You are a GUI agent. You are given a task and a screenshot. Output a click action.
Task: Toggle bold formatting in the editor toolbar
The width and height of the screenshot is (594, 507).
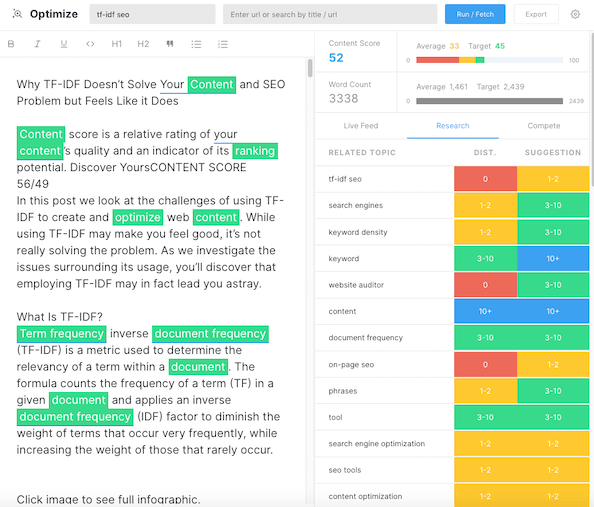tap(11, 44)
